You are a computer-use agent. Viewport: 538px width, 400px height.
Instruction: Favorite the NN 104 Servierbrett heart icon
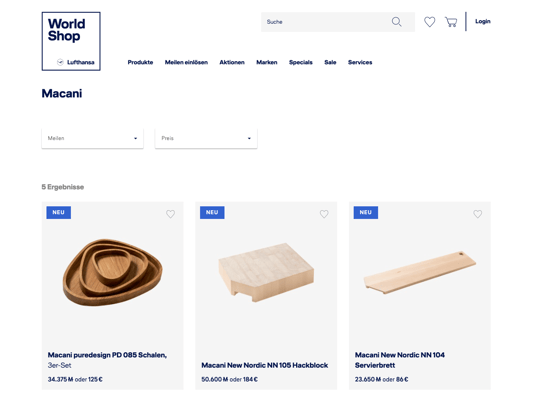coord(478,214)
